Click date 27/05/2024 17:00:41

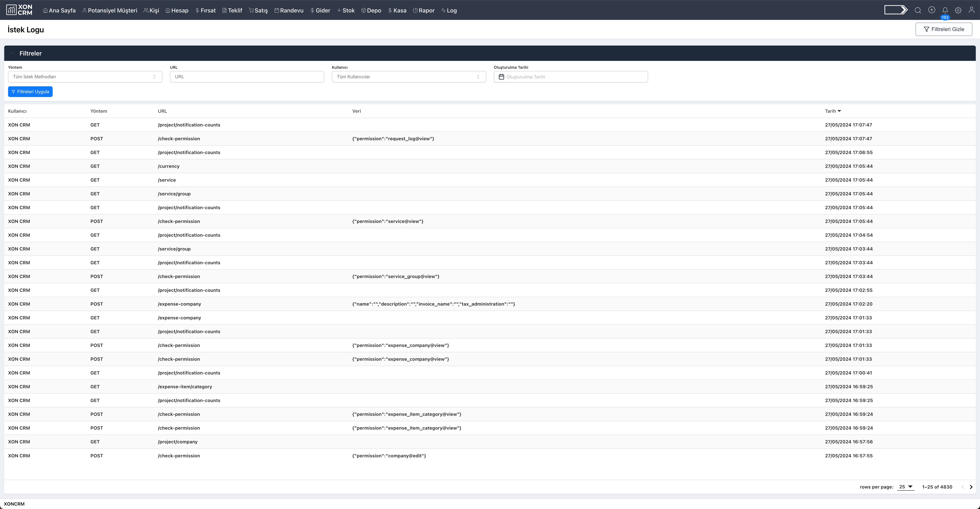click(848, 373)
